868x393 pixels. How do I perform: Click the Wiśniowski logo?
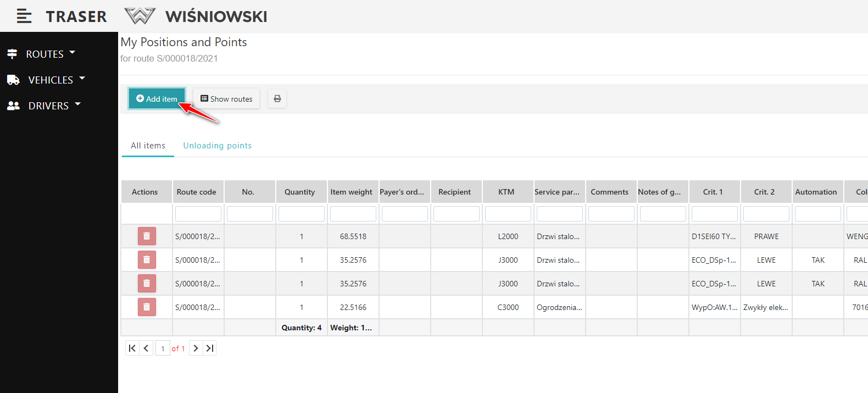pyautogui.click(x=196, y=16)
